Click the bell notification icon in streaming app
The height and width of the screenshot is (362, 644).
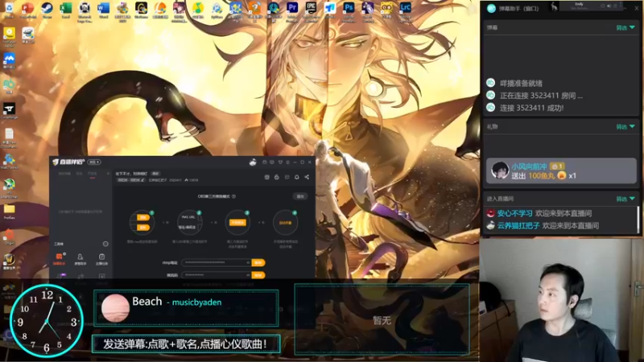point(296,177)
